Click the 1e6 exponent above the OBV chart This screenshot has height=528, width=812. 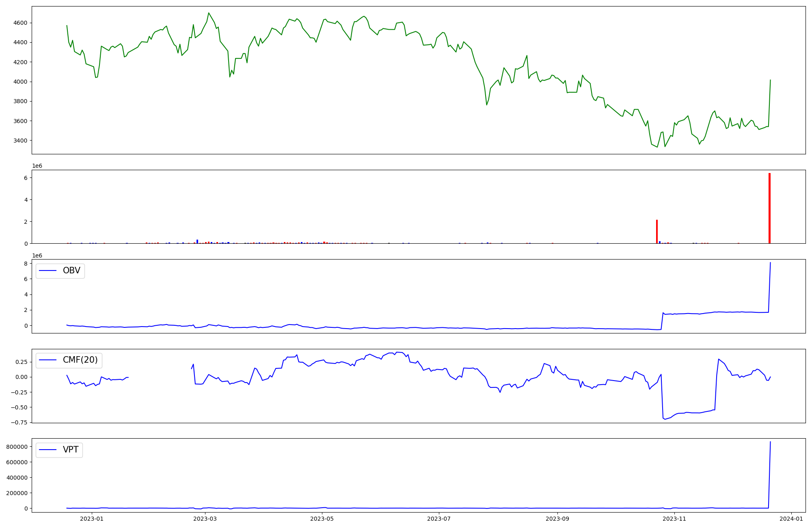37,255
